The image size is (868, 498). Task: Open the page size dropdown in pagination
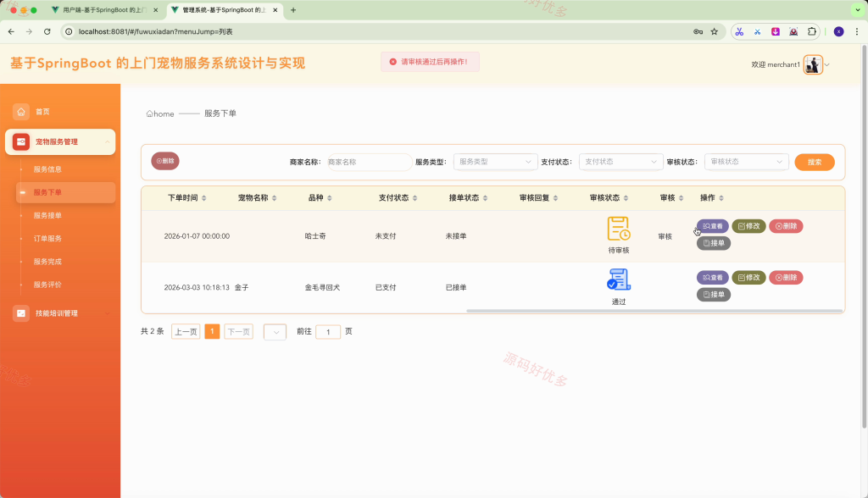[275, 332]
